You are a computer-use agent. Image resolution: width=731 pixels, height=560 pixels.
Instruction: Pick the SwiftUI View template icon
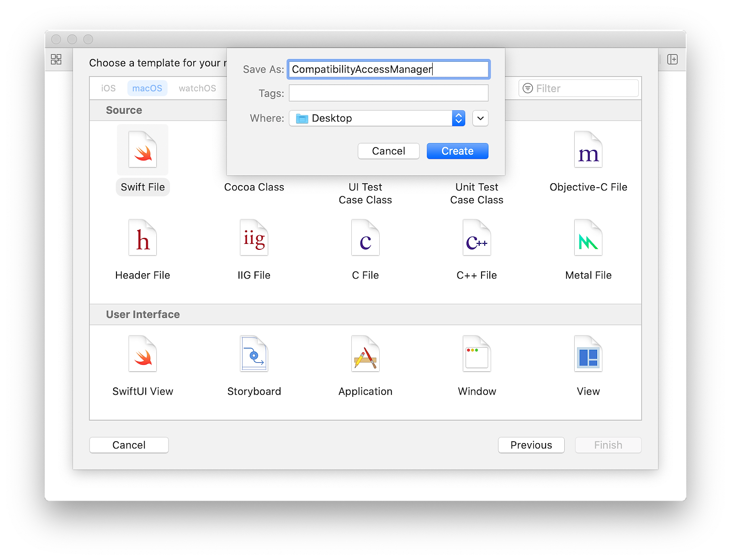click(x=143, y=354)
